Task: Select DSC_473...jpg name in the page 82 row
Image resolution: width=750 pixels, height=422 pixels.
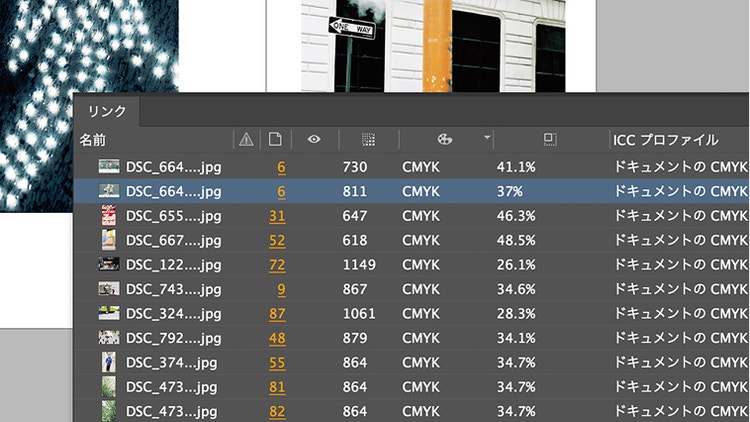Action: tap(171, 411)
